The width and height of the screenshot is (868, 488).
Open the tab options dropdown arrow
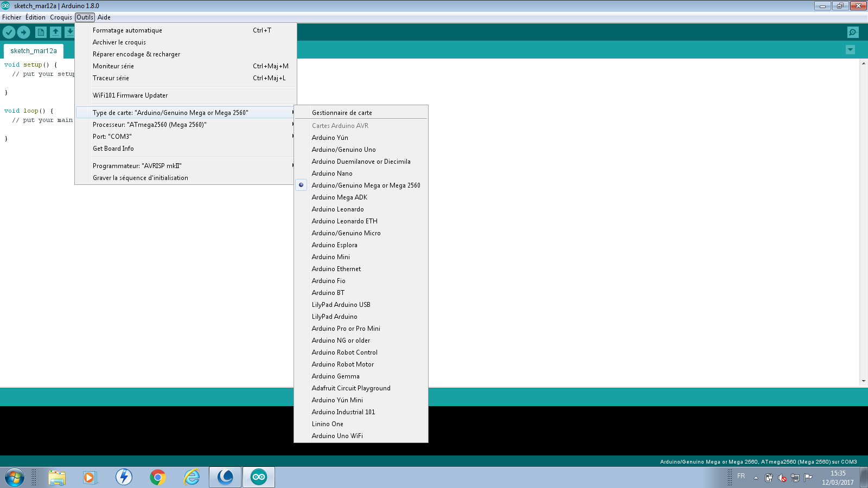(x=850, y=50)
